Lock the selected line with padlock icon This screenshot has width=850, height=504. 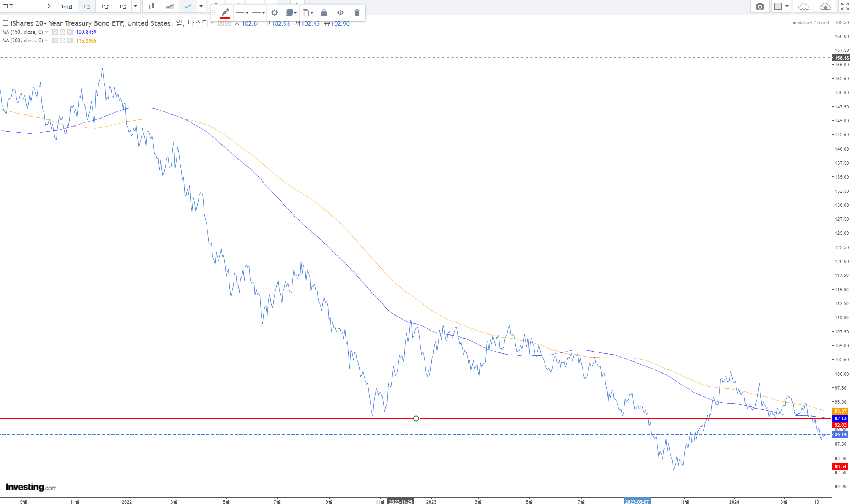click(324, 13)
